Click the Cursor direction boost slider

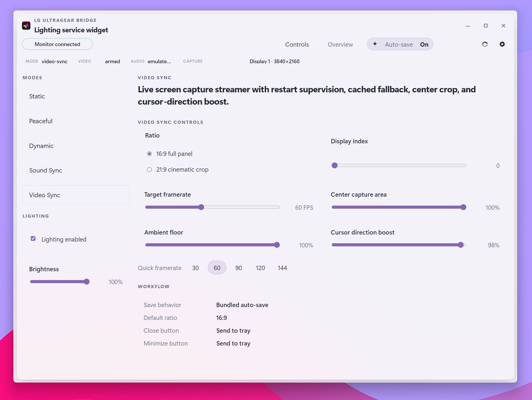[399, 245]
